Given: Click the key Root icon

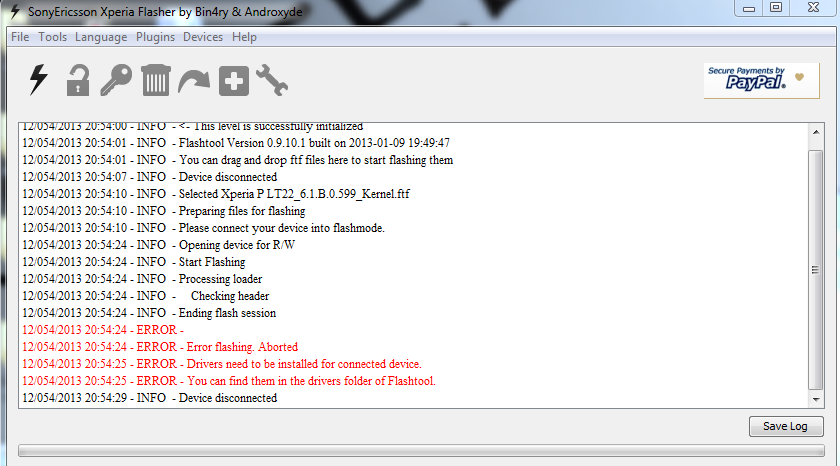Looking at the screenshot, I should [116, 80].
